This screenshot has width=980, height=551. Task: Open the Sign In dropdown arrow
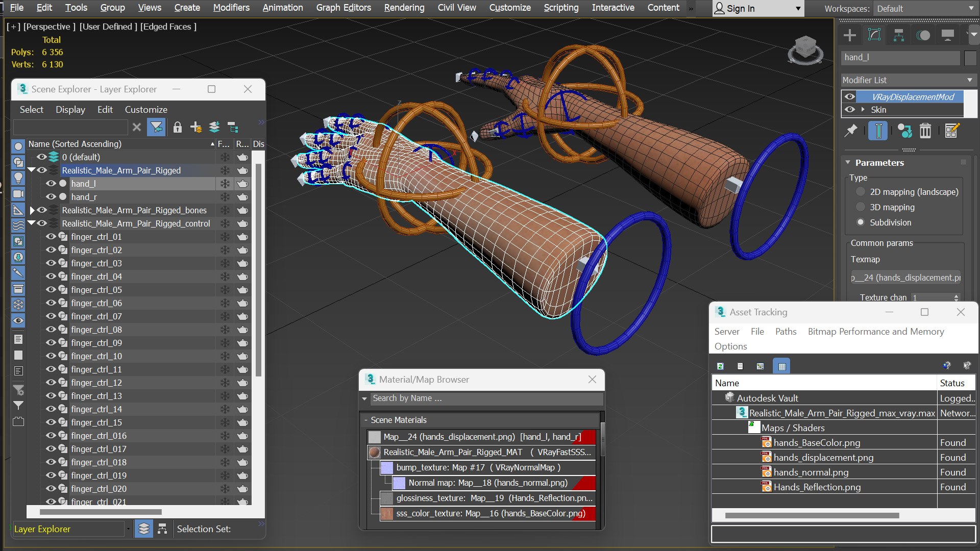pos(798,9)
